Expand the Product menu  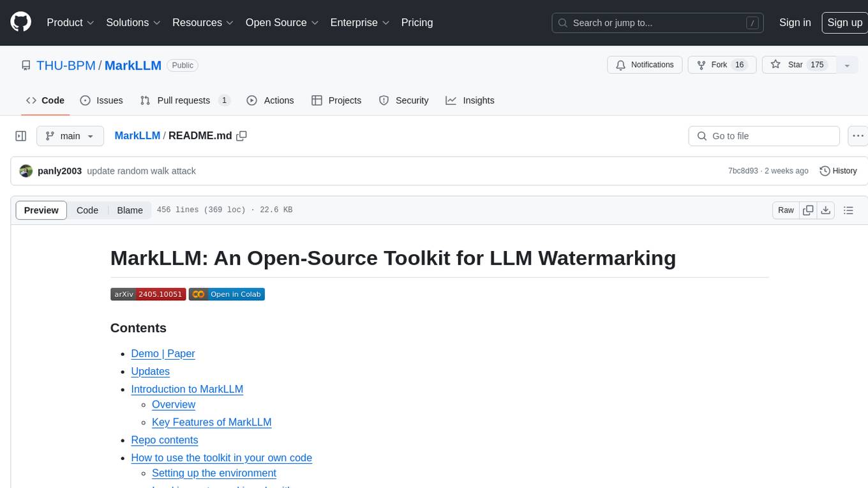70,22
